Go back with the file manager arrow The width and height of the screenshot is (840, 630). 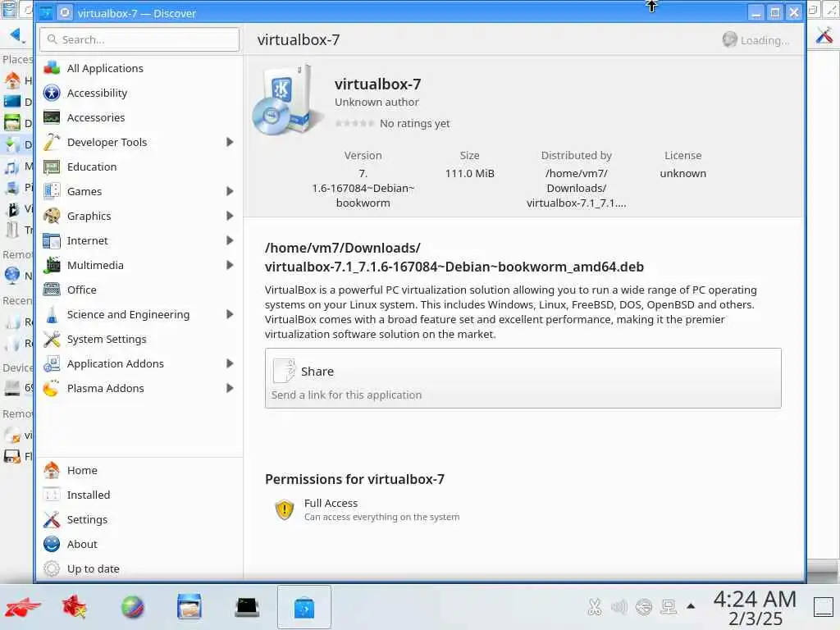(15, 35)
